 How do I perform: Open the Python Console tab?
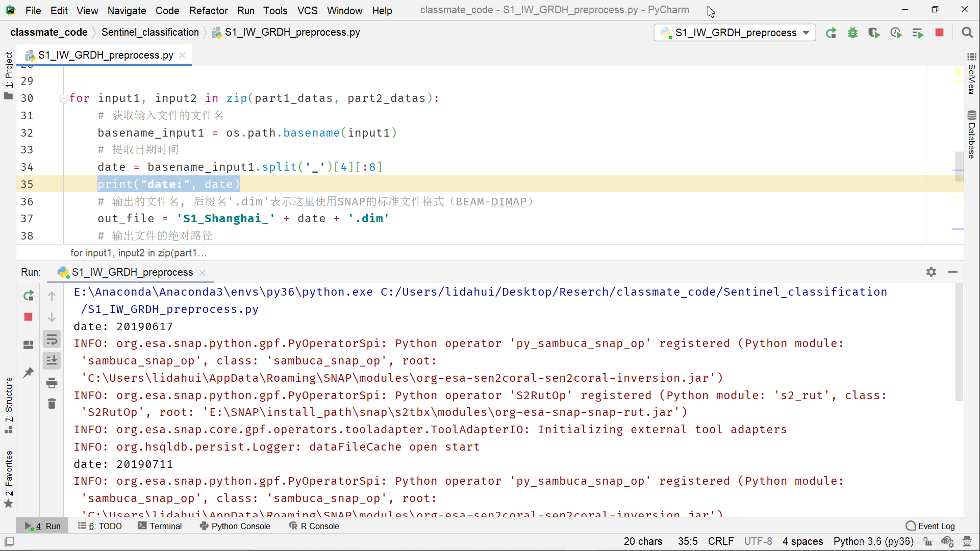(235, 526)
